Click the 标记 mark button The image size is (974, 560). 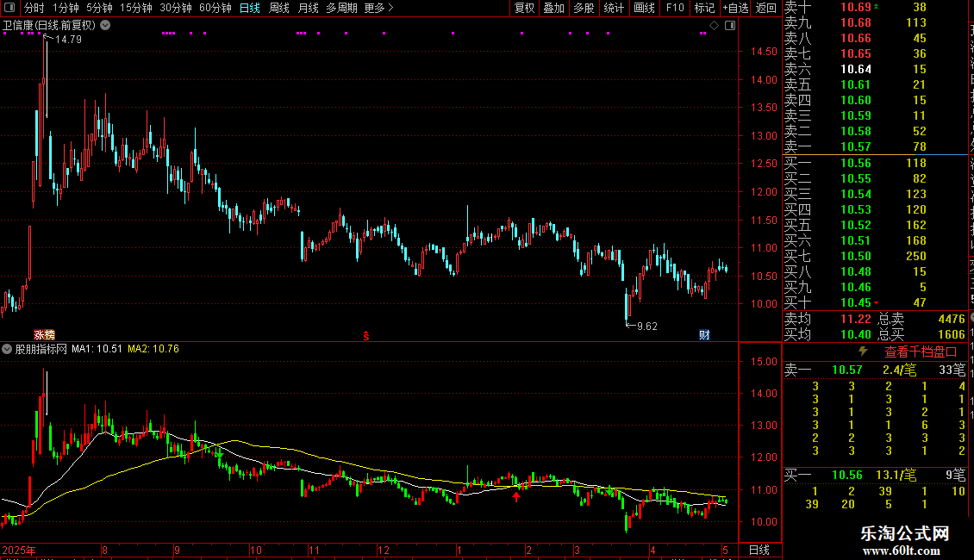point(704,8)
